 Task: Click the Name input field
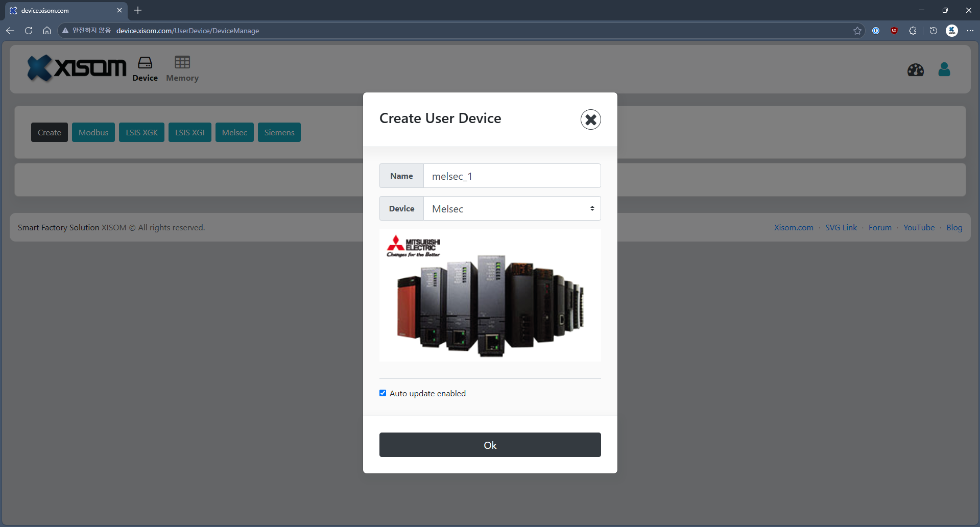(x=512, y=176)
